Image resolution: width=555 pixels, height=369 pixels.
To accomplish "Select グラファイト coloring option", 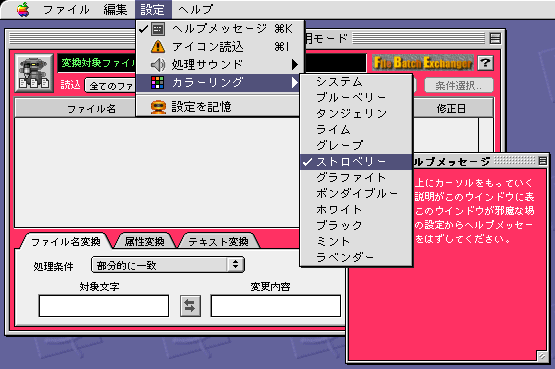I will point(356,178).
